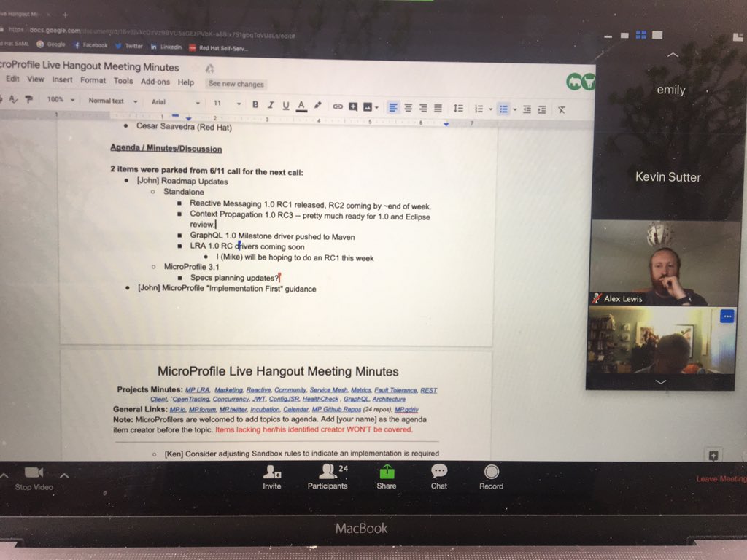Select justify alignment
747x560 pixels.
coord(438,109)
